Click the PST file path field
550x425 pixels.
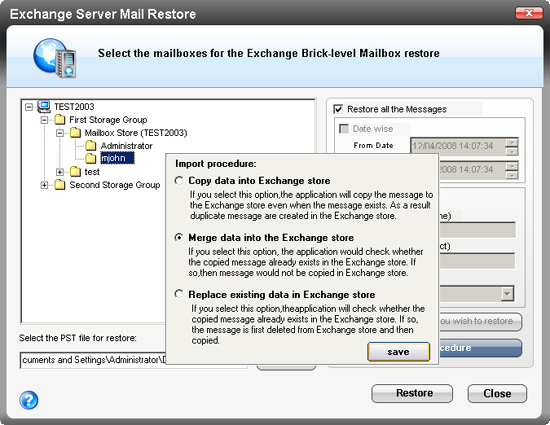(x=93, y=360)
